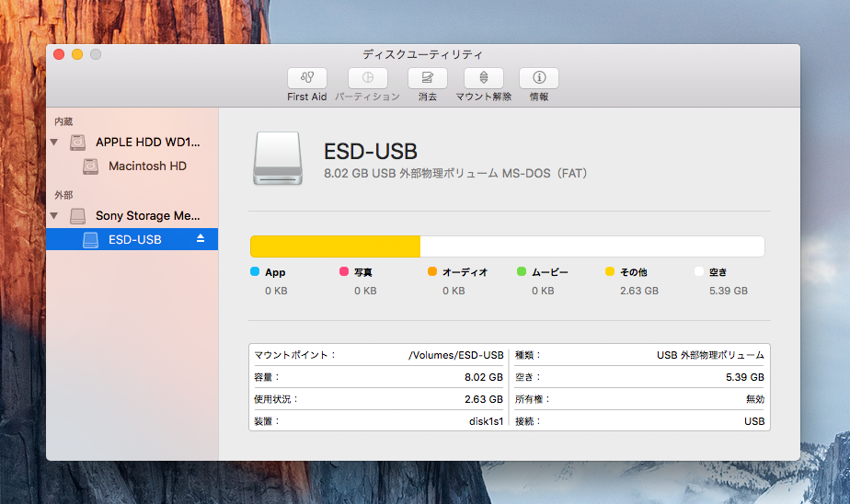Click the 内蔵 sidebar section header
This screenshot has width=850, height=504.
tap(63, 121)
